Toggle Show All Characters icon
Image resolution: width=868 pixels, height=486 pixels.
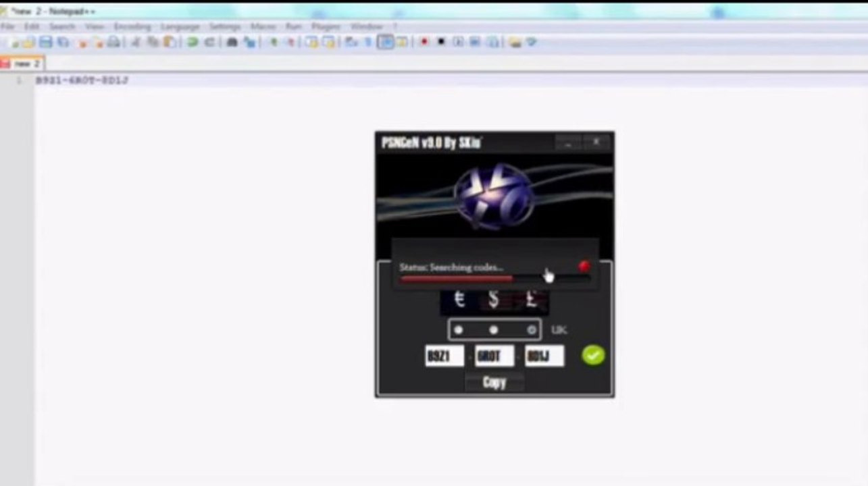(368, 42)
